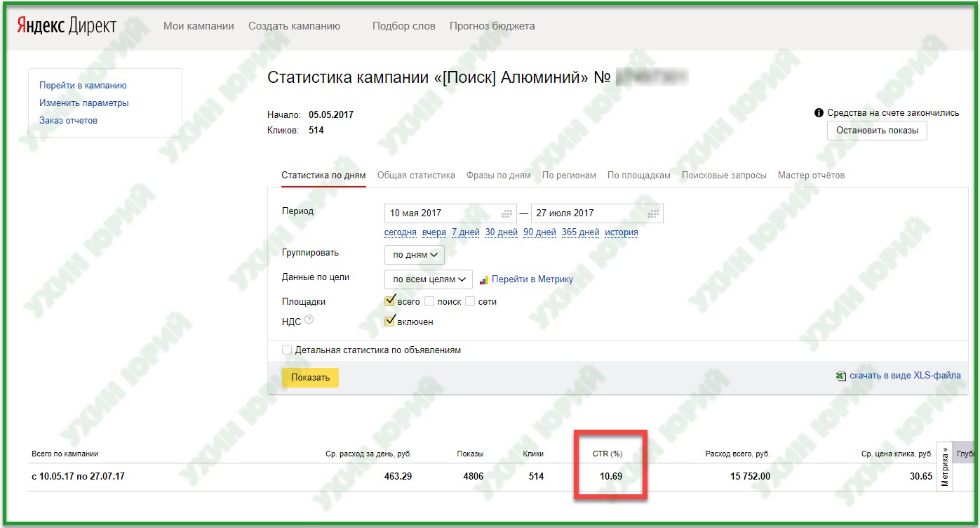
Task: Set period to '30 дней'
Action: 502,232
